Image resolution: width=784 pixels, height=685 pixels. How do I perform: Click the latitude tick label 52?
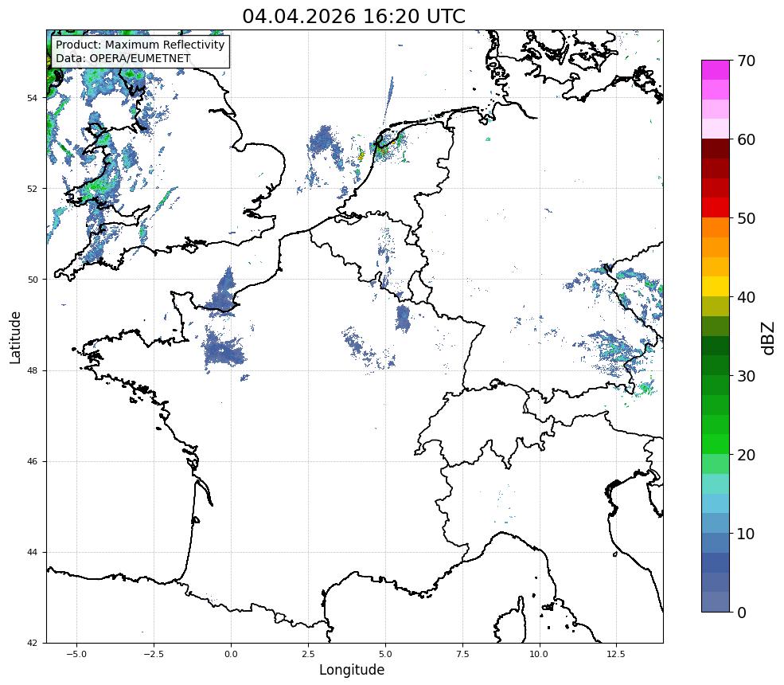click(32, 189)
